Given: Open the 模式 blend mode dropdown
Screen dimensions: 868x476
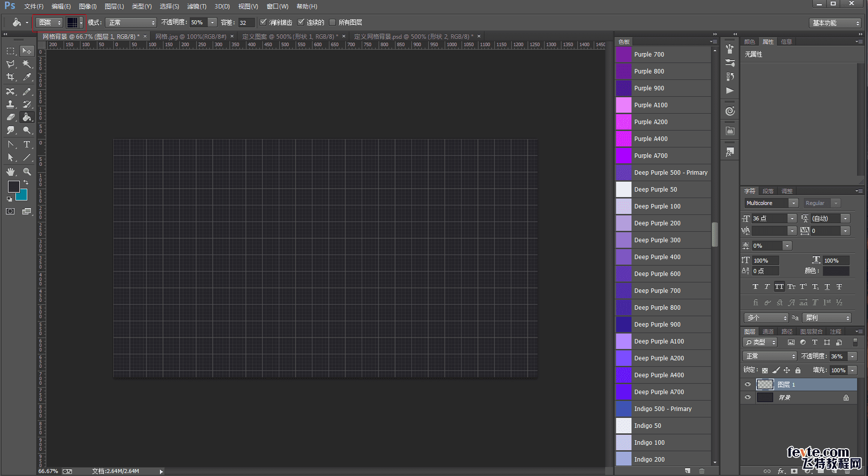Looking at the screenshot, I should (132, 22).
